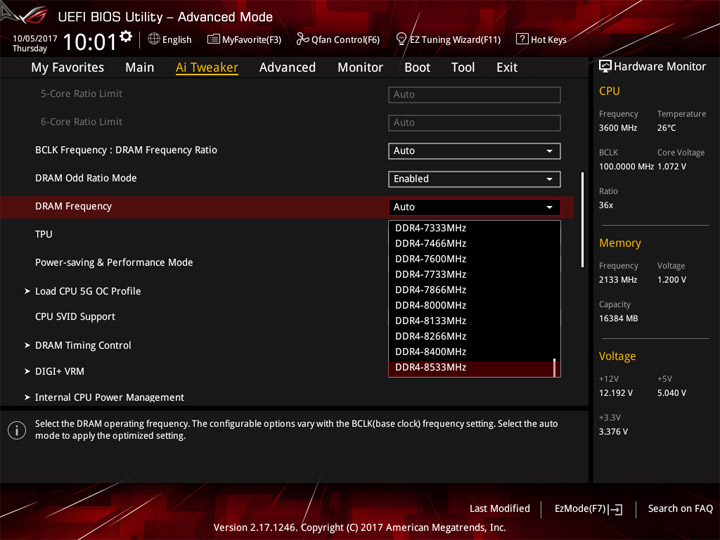Expand the DRAM Timing Control submenu
Viewport: 720px width, 540px height.
(82, 345)
